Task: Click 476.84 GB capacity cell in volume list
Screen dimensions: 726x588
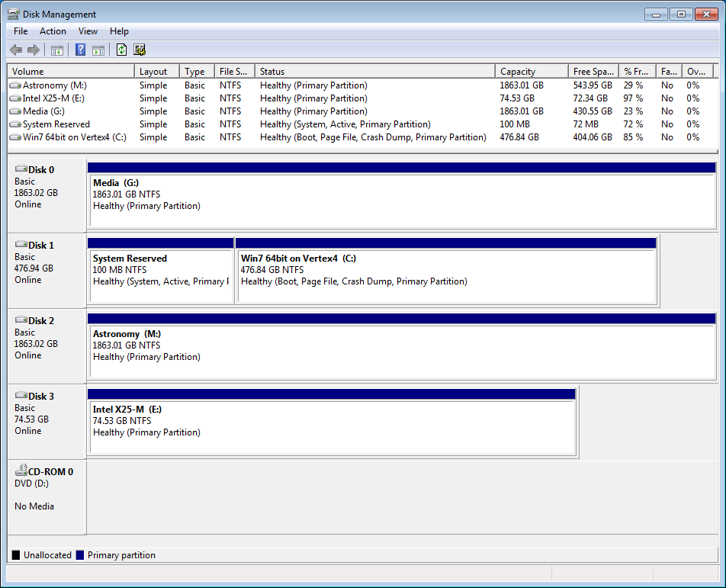Action: [519, 137]
